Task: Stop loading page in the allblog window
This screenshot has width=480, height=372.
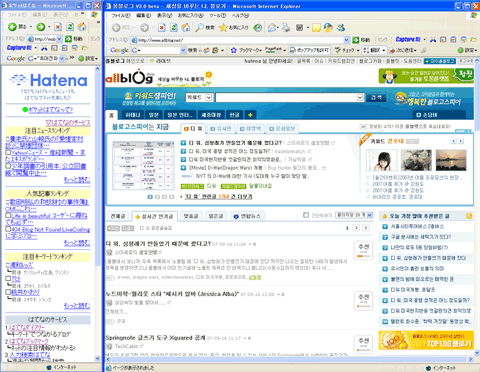Action: (161, 28)
